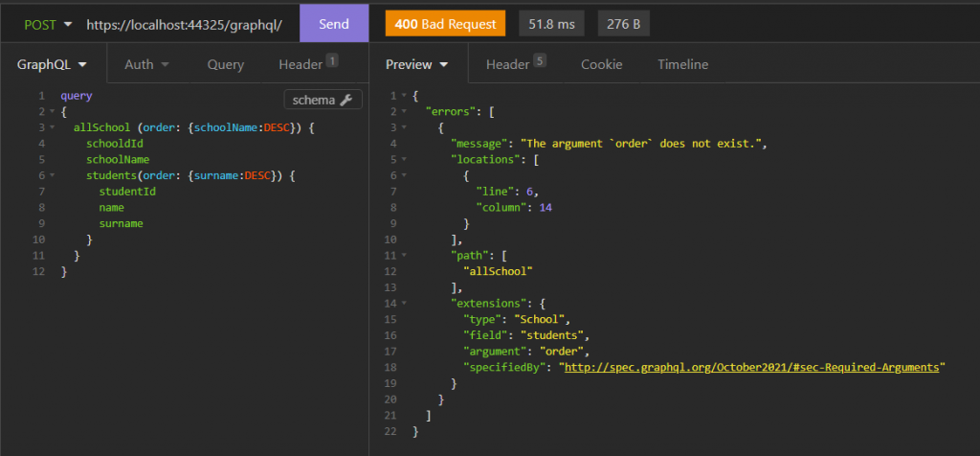980x456 pixels.
Task: Send the GraphQL request
Action: tap(333, 24)
